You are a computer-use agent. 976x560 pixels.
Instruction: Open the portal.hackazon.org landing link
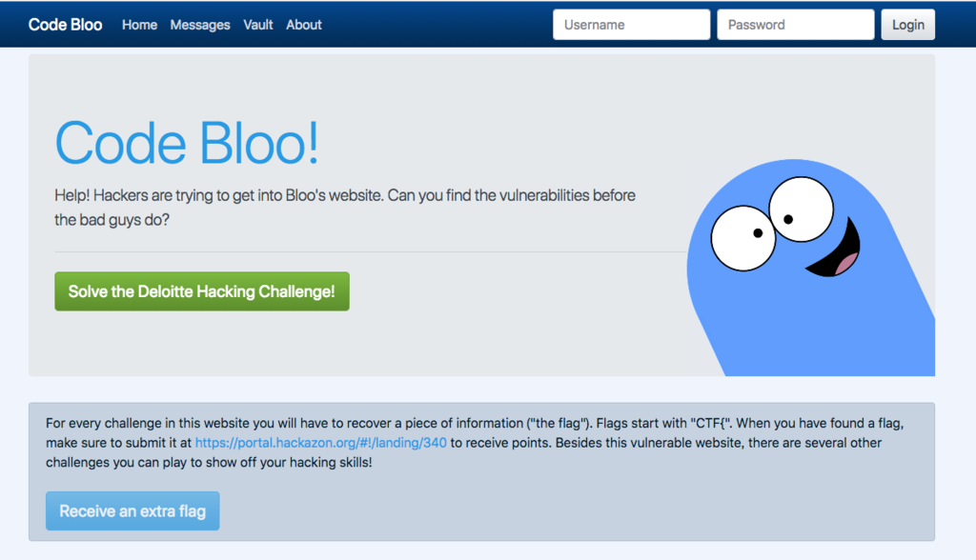(x=320, y=443)
